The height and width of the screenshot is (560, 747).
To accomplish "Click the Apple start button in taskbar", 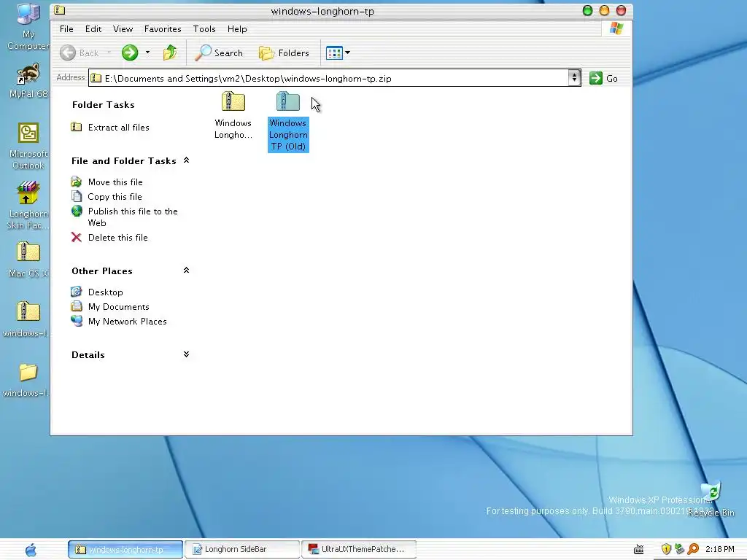I will (31, 550).
